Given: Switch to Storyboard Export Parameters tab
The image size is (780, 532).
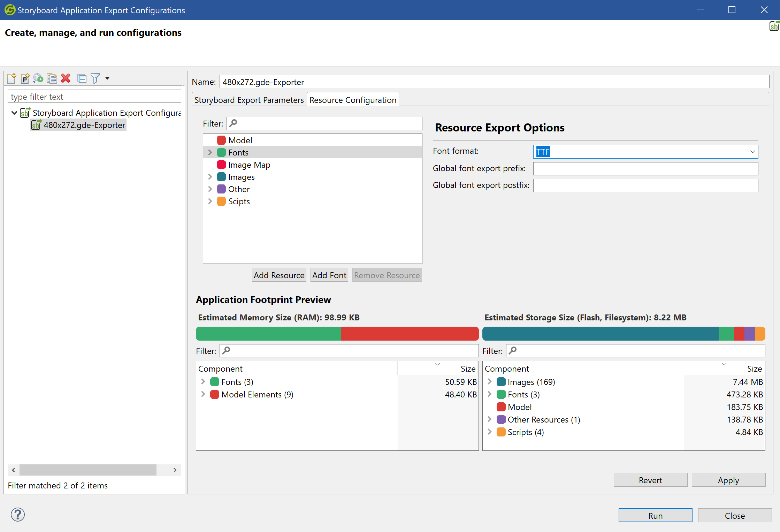Looking at the screenshot, I should click(x=249, y=100).
